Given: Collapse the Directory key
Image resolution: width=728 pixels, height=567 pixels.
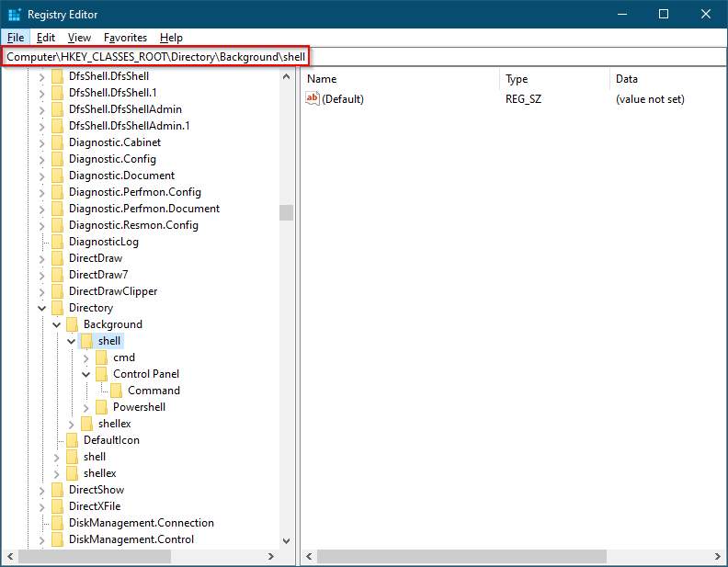Looking at the screenshot, I should (x=41, y=308).
